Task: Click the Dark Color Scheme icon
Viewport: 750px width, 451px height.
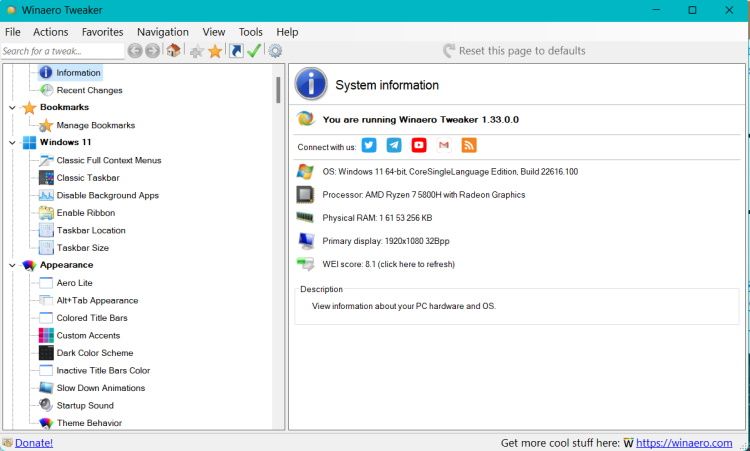Action: click(x=46, y=353)
